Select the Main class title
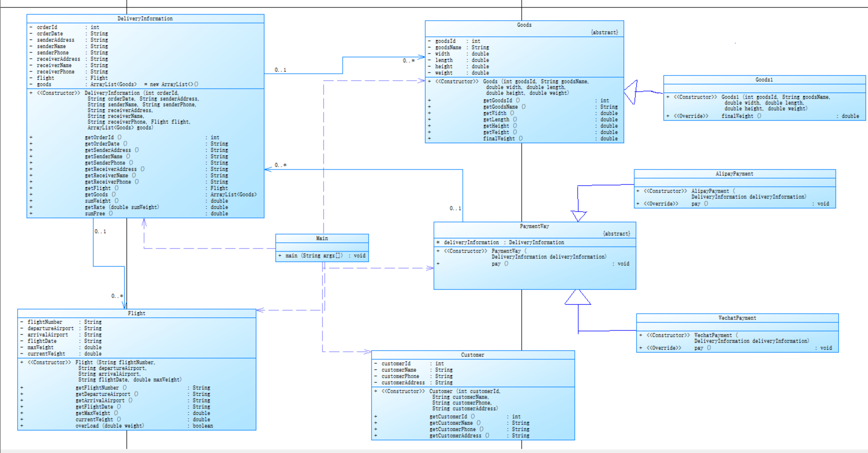The height and width of the screenshot is (453, 868). point(322,238)
